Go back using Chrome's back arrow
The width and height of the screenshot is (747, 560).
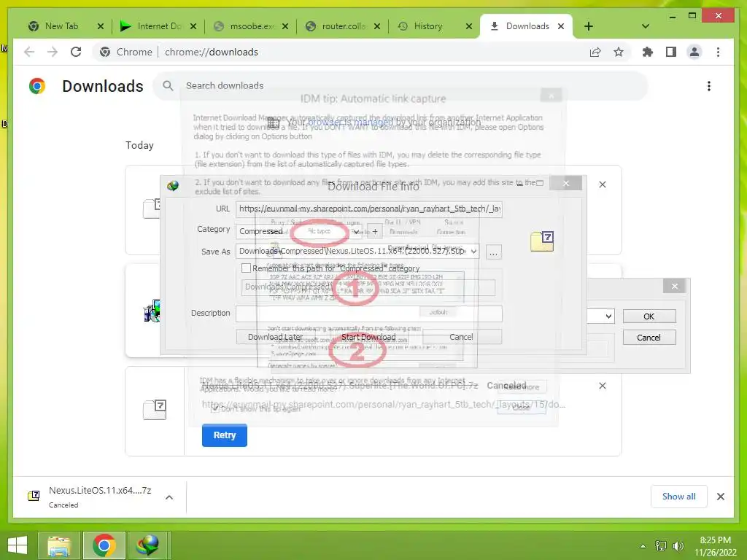29,52
